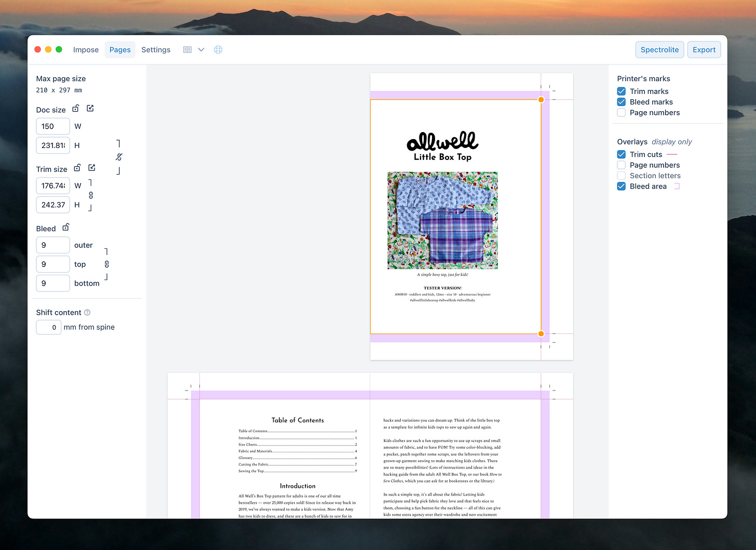Toggle the broken aspect-ratio link beside Doc size
The image size is (756, 550).
119,157
